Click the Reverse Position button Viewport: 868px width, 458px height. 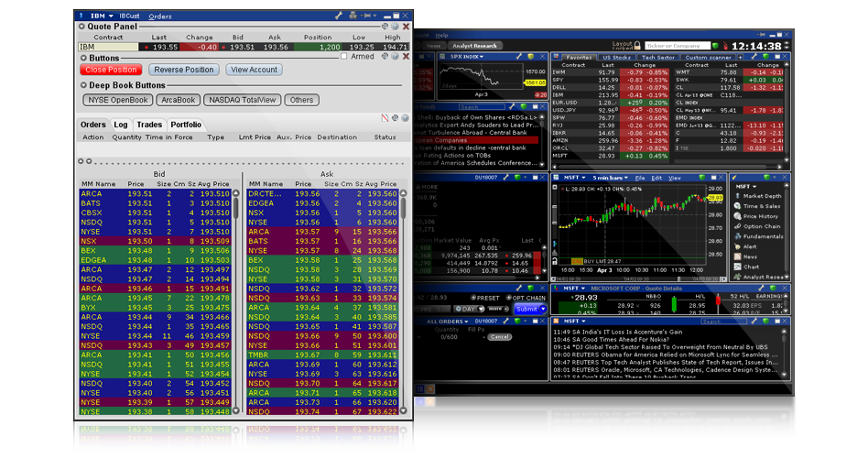(x=184, y=70)
